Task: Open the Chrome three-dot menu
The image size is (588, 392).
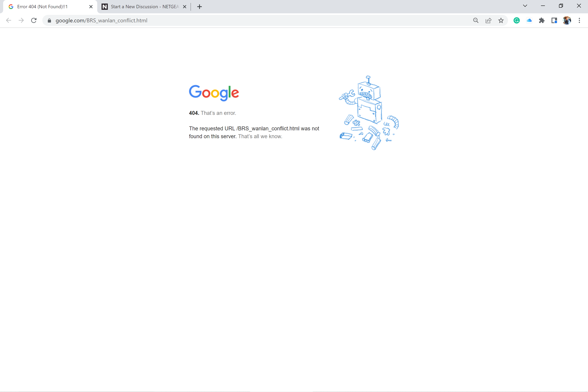Action: (x=579, y=21)
